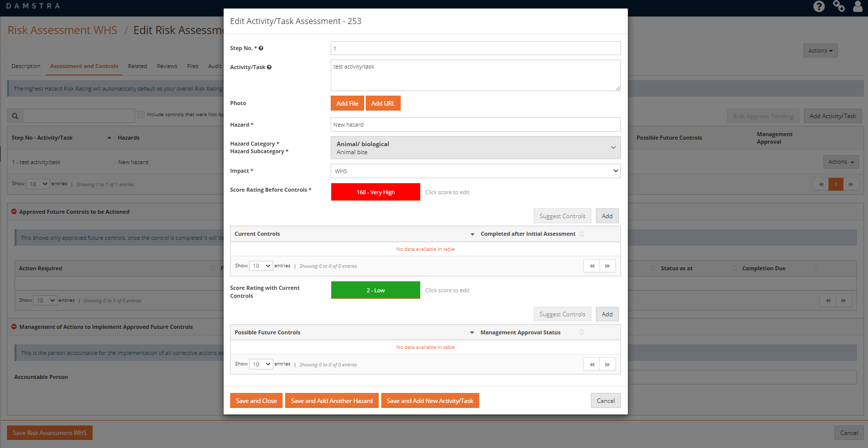Collapse Approved Future Controls to be Actioned section
This screenshot has width=868, height=448.
14,212
